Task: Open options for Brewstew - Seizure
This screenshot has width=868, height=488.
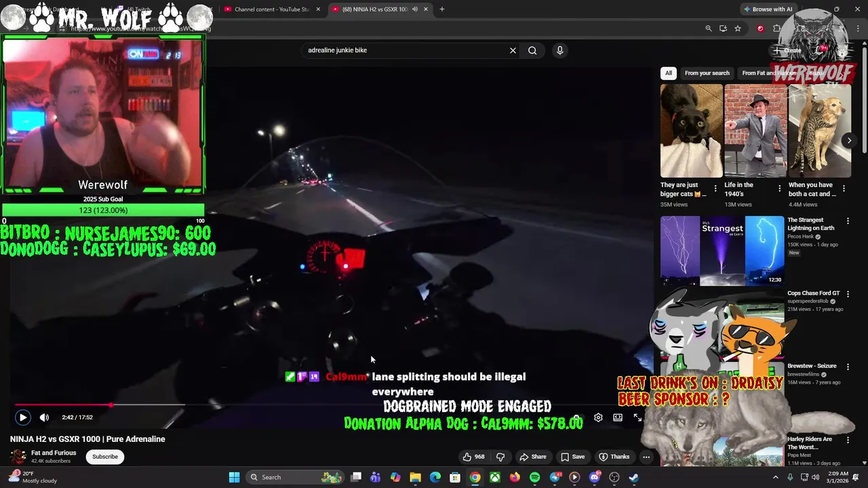Action: coord(847,367)
